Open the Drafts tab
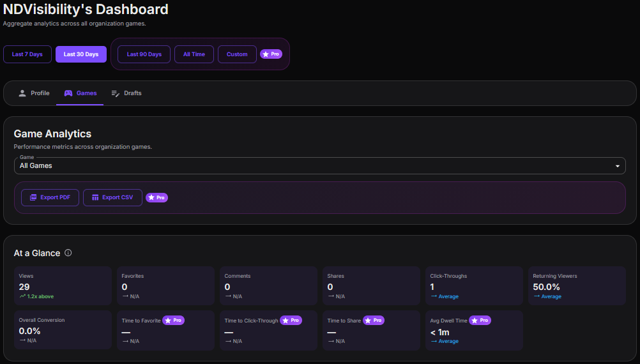Image resolution: width=640 pixels, height=364 pixels. [x=126, y=93]
